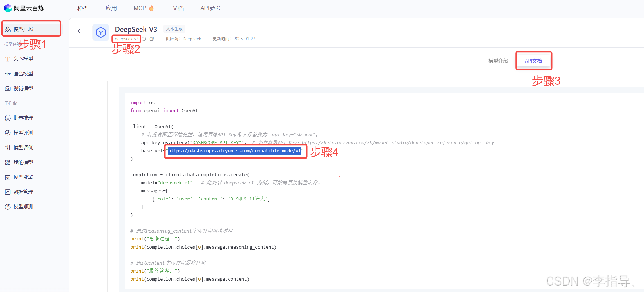This screenshot has width=644, height=292.
Task: Click 'from openai import OpenAI' line
Action: click(164, 110)
